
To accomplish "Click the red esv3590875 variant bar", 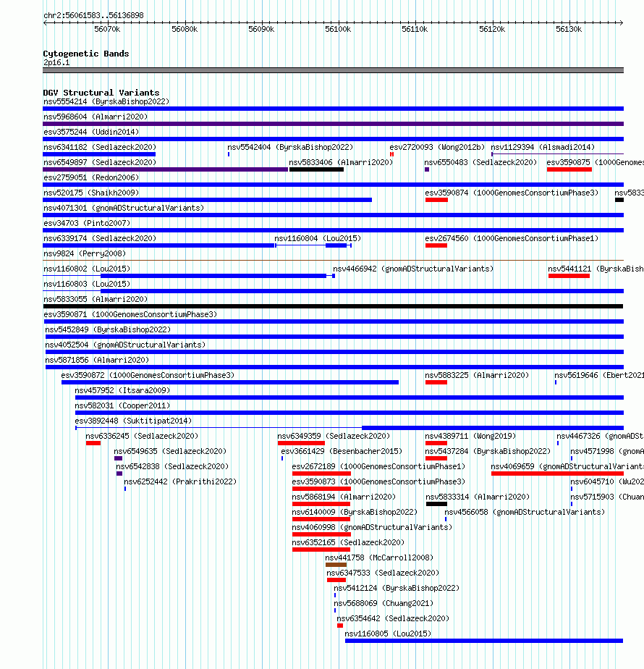I will pyautogui.click(x=569, y=169).
